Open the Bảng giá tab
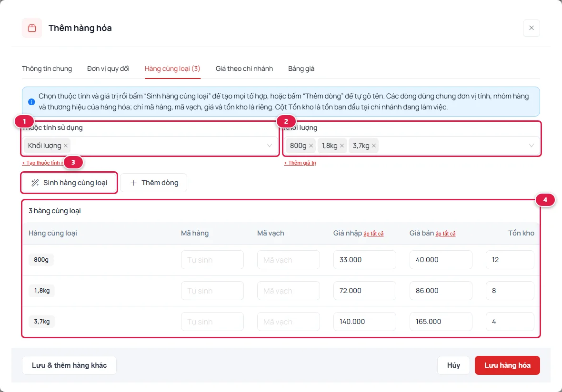Screen dimensions: 562x392 point(301,69)
